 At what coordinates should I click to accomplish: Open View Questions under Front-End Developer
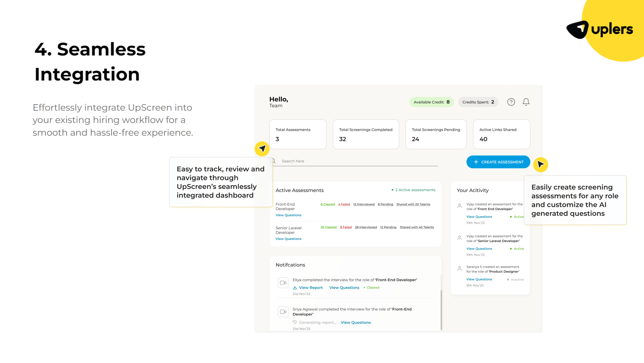288,215
